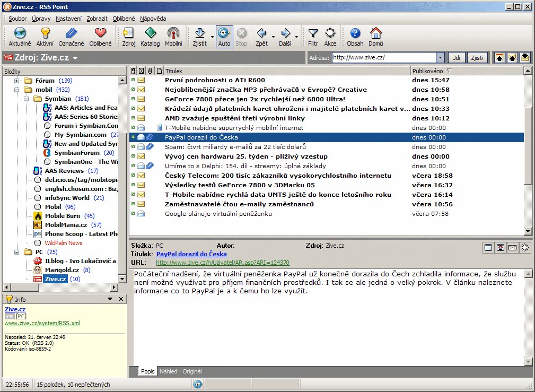Go forward with the Další arrow
The image size is (535, 392).
point(285,37)
